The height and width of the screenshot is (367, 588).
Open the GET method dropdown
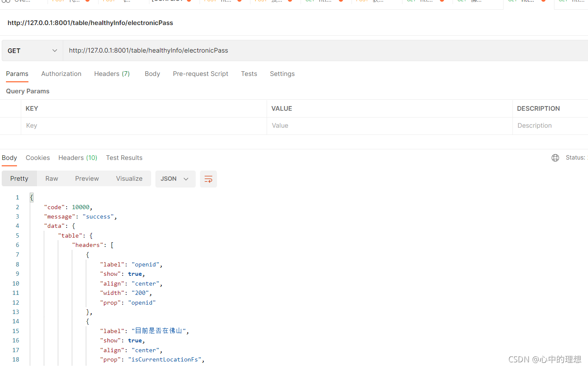click(x=32, y=50)
